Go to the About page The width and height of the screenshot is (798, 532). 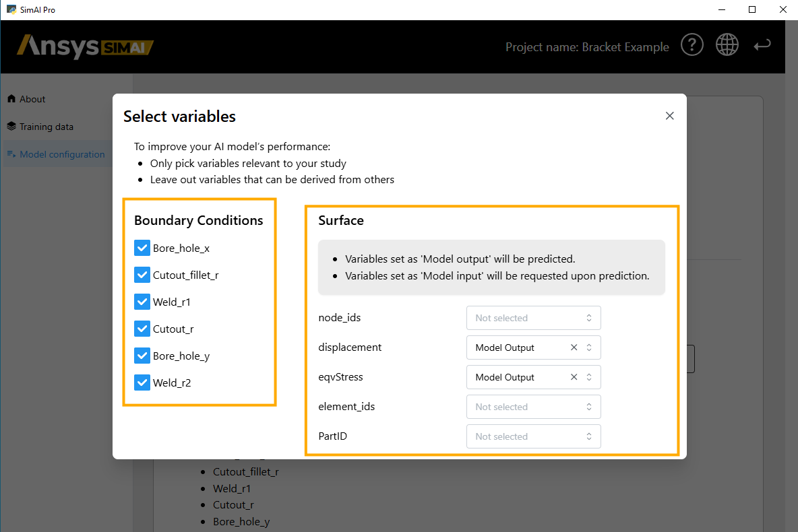[x=32, y=99]
